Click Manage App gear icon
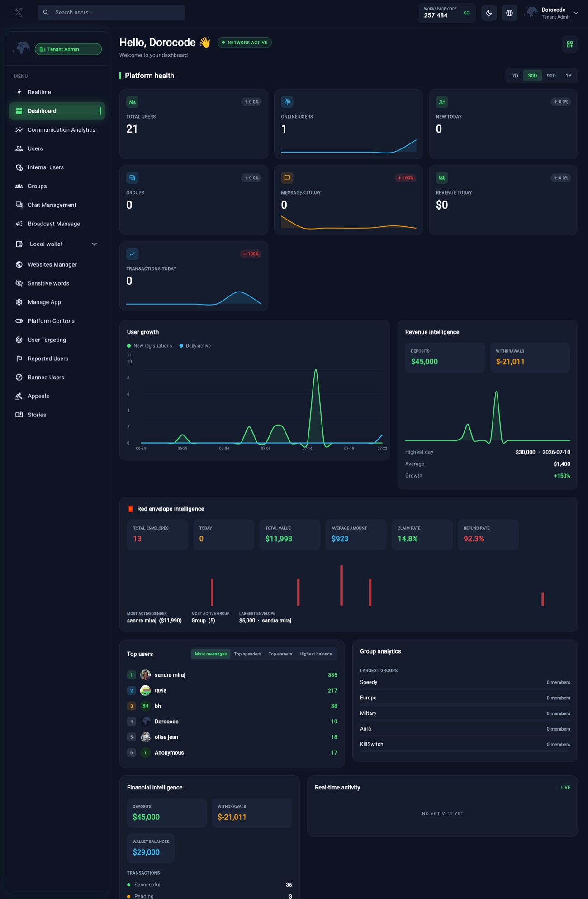 tap(19, 302)
